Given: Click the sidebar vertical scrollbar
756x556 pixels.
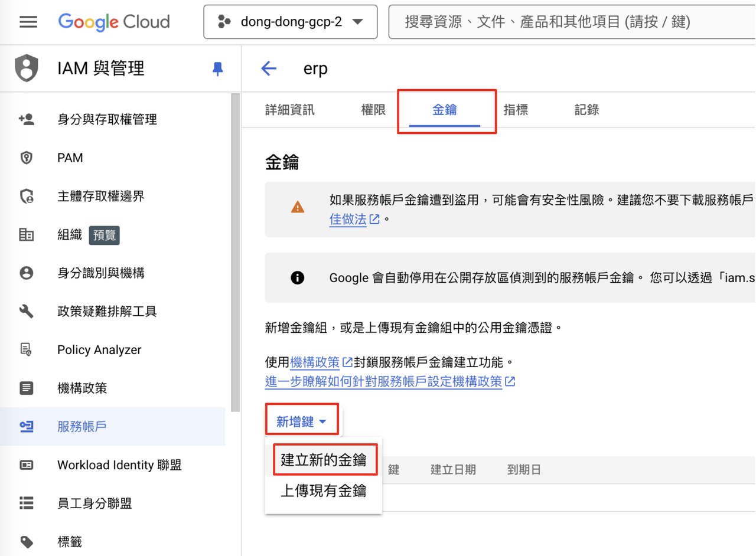Looking at the screenshot, I should pos(236,253).
